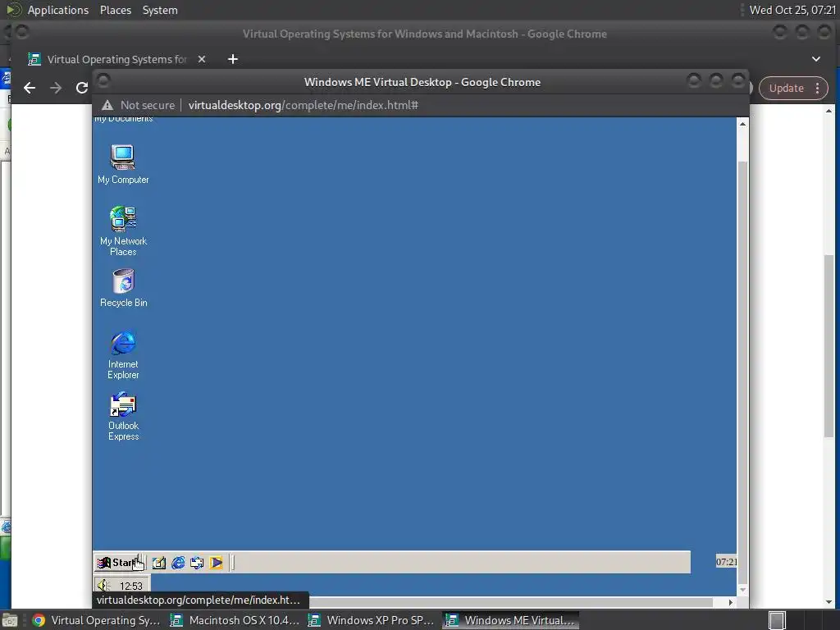Click Outlook Express quick launch icon
This screenshot has height=630, width=840.
(197, 563)
